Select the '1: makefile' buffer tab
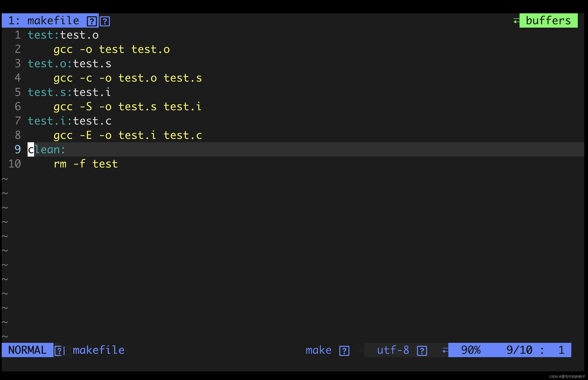 point(50,20)
